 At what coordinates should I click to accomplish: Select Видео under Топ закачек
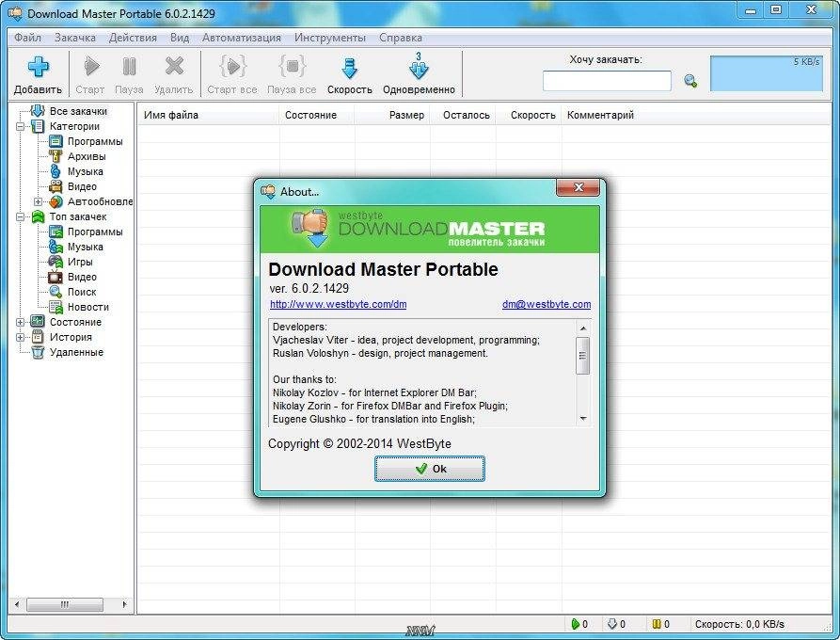coord(82,277)
